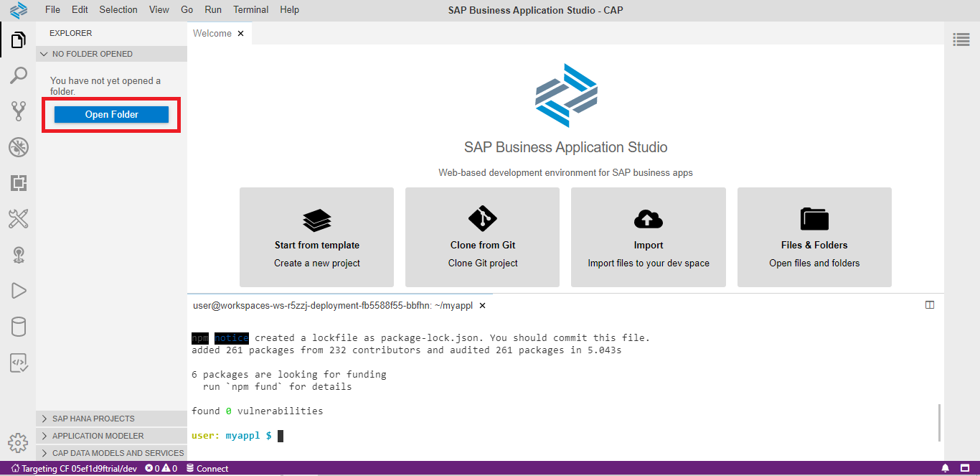Open the Explorer view in activity bar

pos(18,40)
